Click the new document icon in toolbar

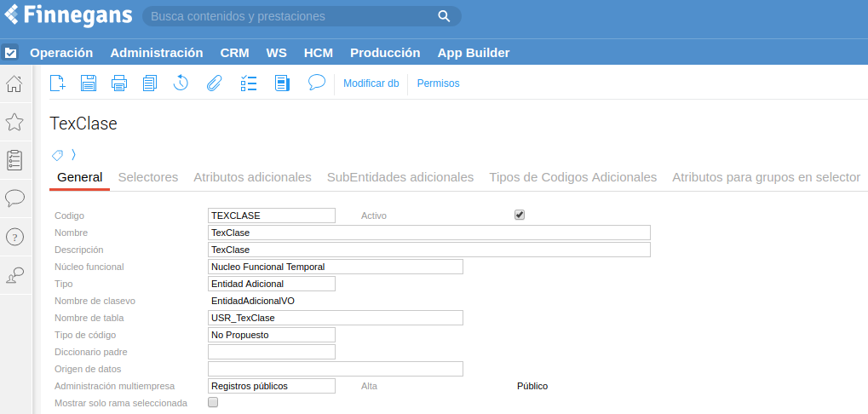(58, 83)
